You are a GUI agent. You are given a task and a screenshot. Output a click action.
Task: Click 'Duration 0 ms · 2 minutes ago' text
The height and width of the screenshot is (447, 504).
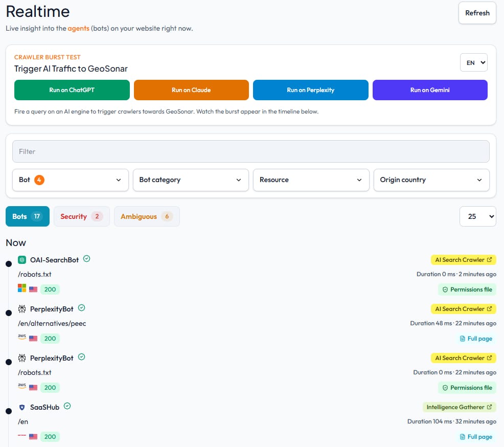(456, 274)
